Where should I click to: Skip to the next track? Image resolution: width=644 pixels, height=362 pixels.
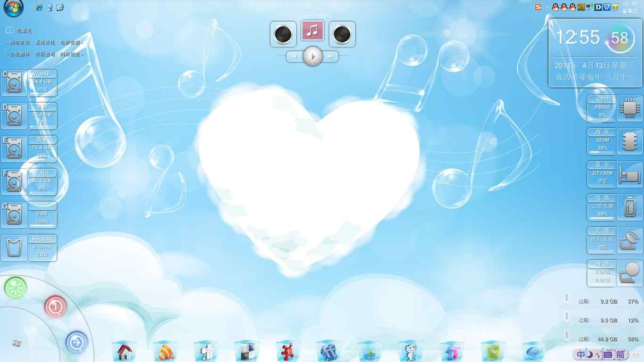click(330, 57)
